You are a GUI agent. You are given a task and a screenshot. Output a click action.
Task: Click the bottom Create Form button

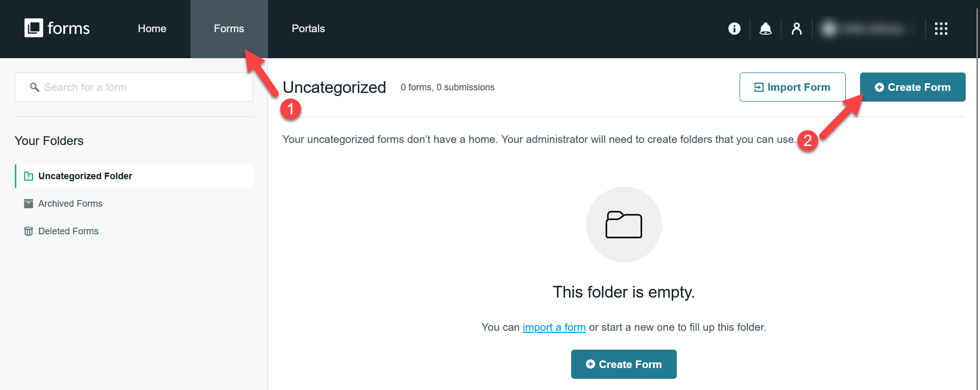(x=624, y=364)
